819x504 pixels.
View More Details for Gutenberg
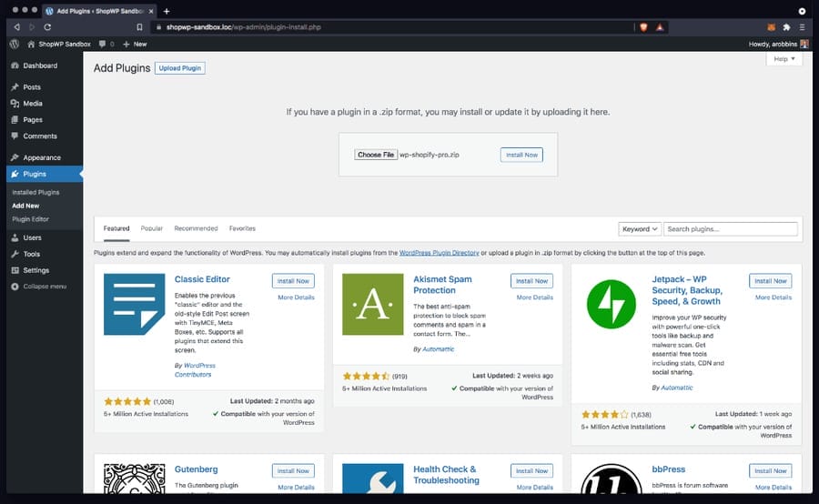[x=296, y=488]
